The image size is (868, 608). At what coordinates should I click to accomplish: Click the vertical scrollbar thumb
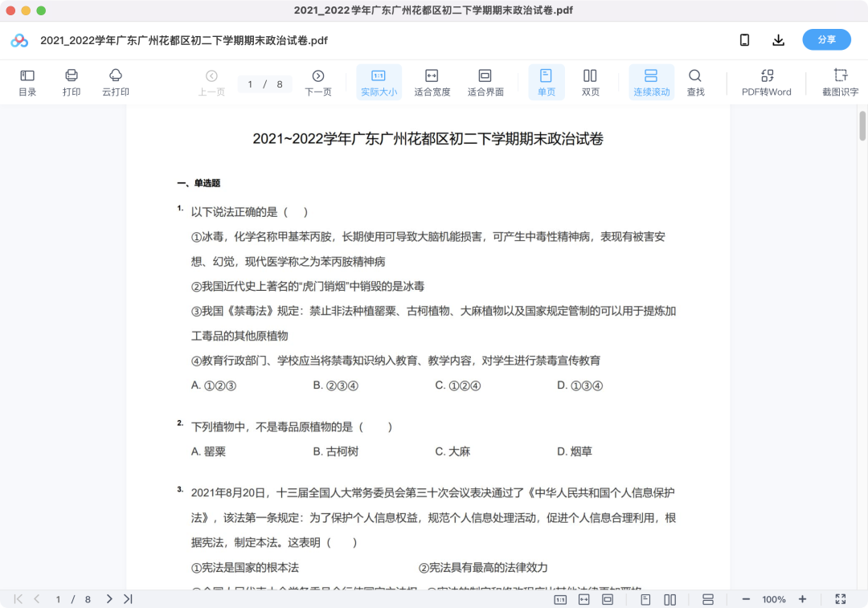coord(862,125)
